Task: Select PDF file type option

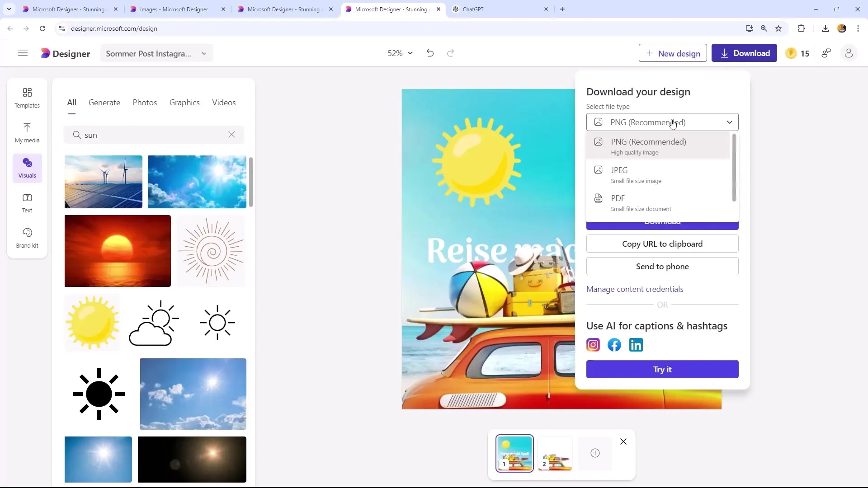Action: [658, 203]
